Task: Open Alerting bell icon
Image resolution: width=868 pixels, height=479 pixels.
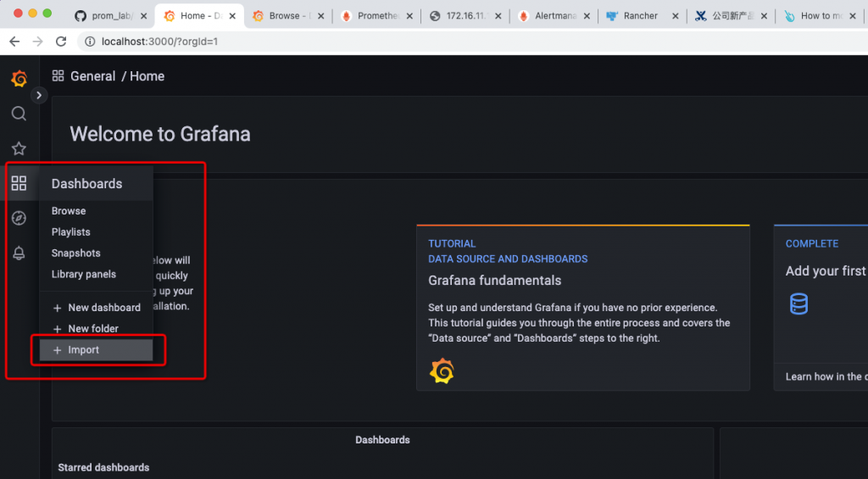Action: 19,253
